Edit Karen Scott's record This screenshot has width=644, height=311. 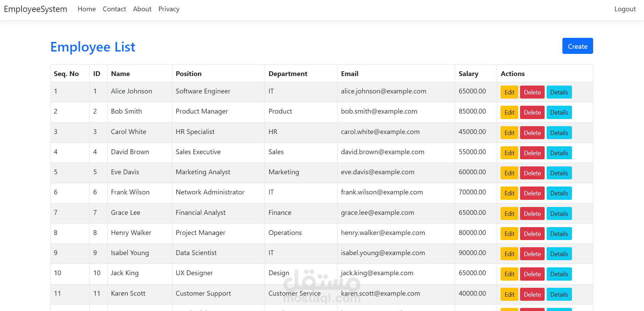[x=509, y=295]
